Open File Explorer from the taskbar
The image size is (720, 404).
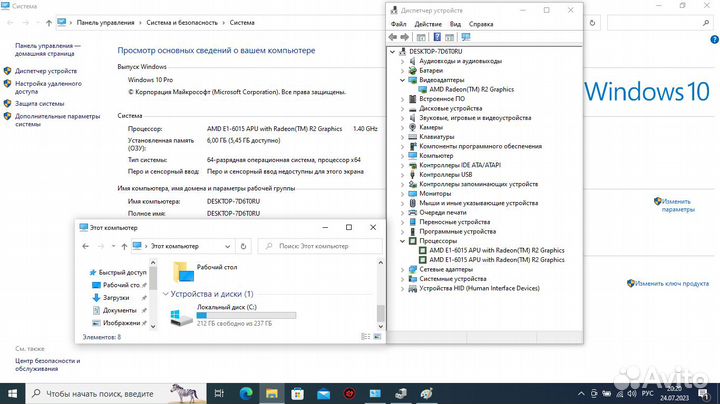point(272,393)
